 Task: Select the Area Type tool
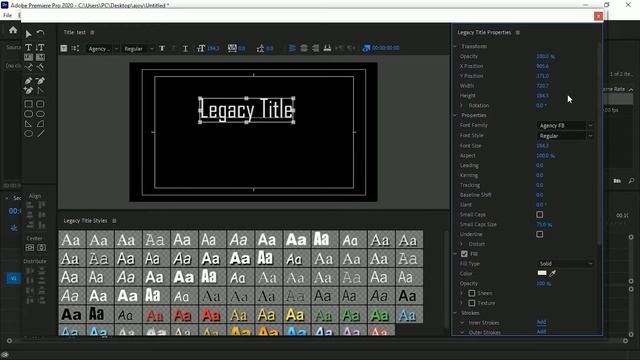tap(28, 57)
